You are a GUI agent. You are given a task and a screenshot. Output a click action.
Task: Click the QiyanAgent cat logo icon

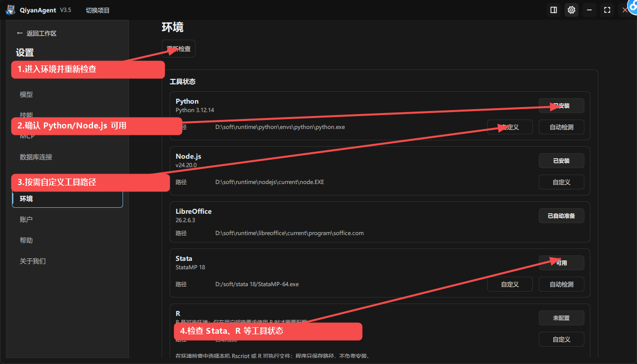pos(10,10)
